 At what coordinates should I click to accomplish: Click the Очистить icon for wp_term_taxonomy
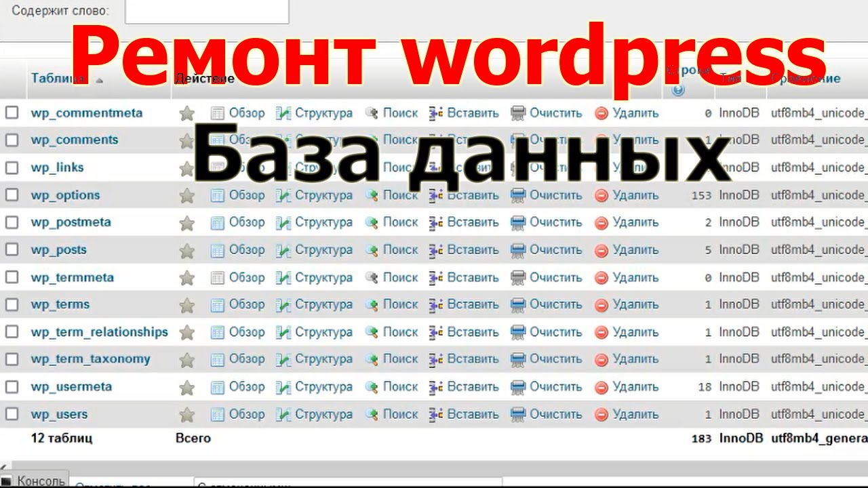518,359
